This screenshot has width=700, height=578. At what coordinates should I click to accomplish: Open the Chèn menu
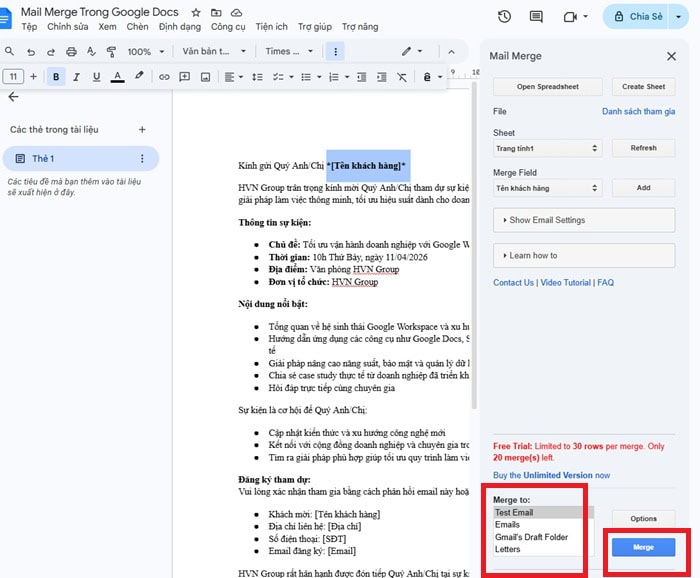(137, 27)
